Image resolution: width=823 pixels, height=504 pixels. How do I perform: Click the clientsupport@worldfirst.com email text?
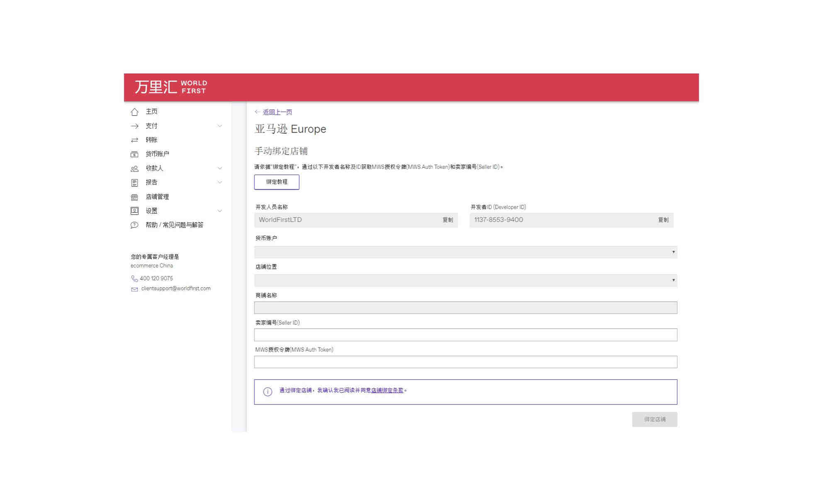[175, 288]
